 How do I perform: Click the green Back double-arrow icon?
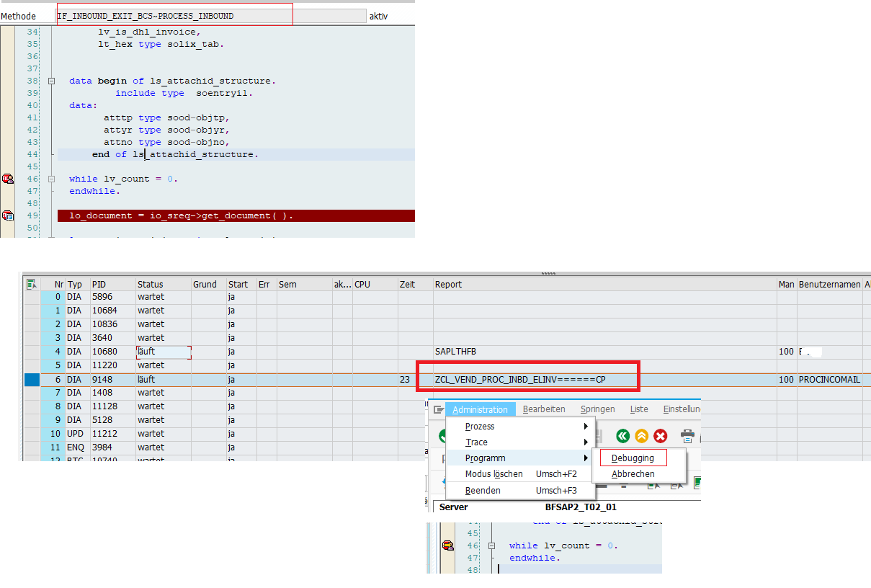622,436
